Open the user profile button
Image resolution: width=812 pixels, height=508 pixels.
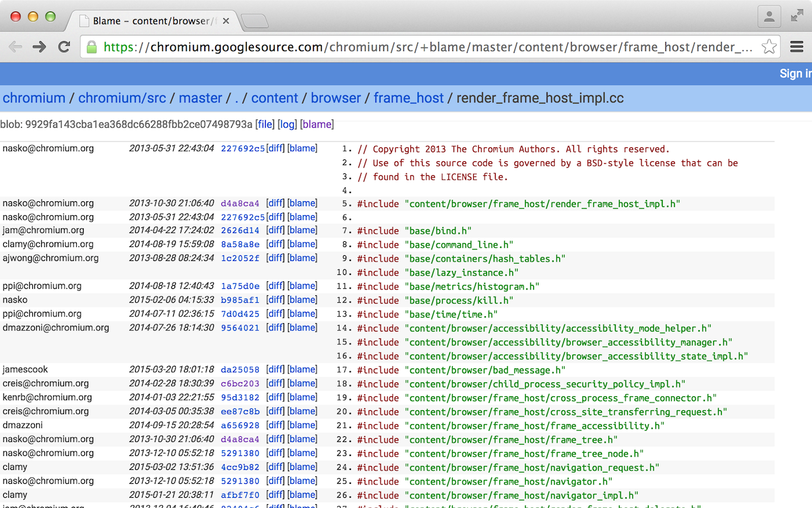[x=769, y=17]
